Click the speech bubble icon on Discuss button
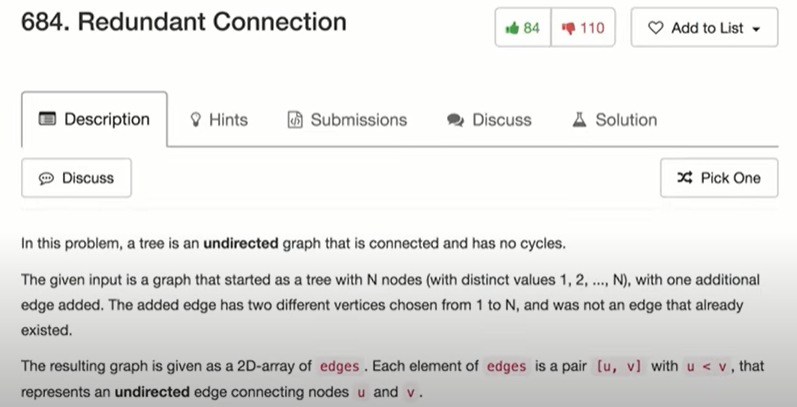 pyautogui.click(x=46, y=178)
